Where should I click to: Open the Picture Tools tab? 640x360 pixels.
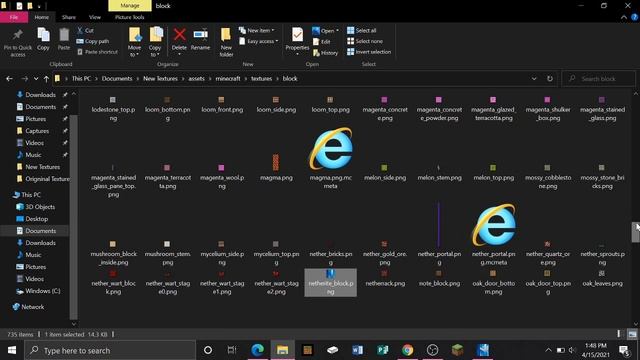click(x=129, y=17)
